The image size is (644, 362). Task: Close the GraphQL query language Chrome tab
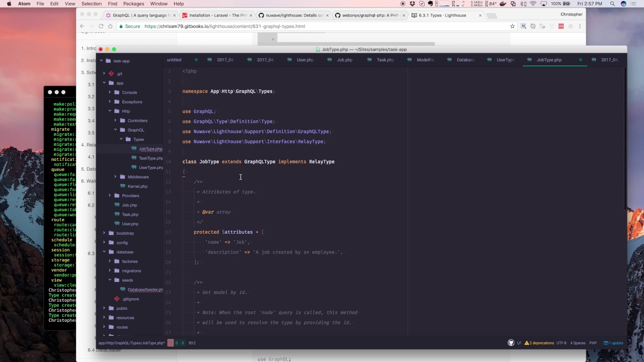click(174, 15)
